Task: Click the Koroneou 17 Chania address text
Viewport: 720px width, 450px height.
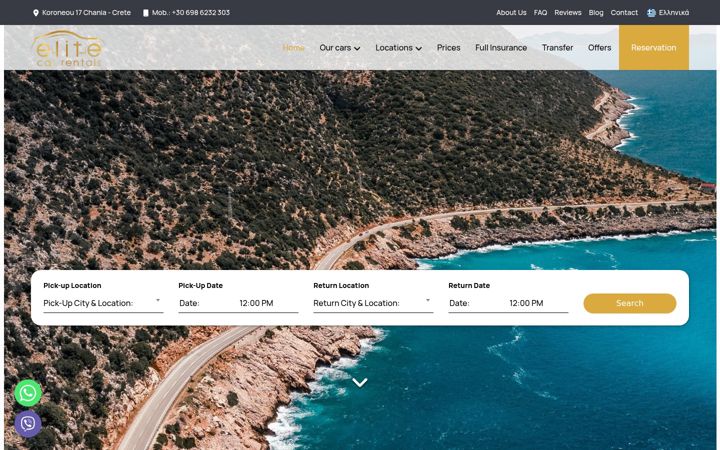Action: (x=86, y=13)
